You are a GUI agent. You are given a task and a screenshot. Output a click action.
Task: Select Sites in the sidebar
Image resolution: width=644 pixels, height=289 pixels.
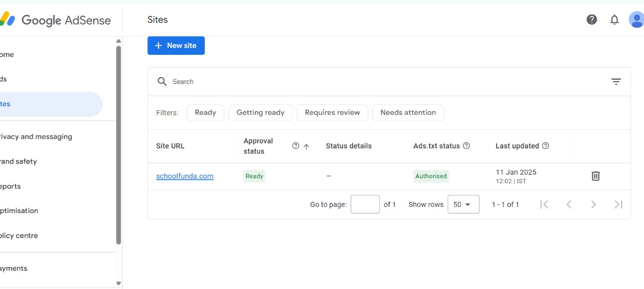tap(50, 104)
